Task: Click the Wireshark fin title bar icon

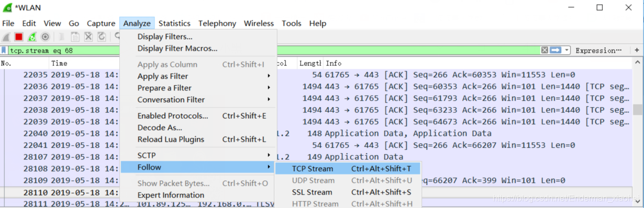Action: (x=7, y=8)
